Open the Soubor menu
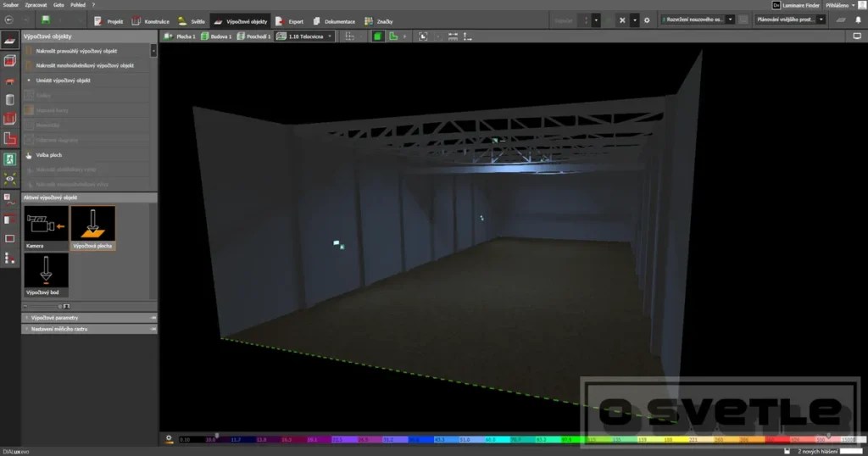Viewport: 868px width, 456px height. 10,5
